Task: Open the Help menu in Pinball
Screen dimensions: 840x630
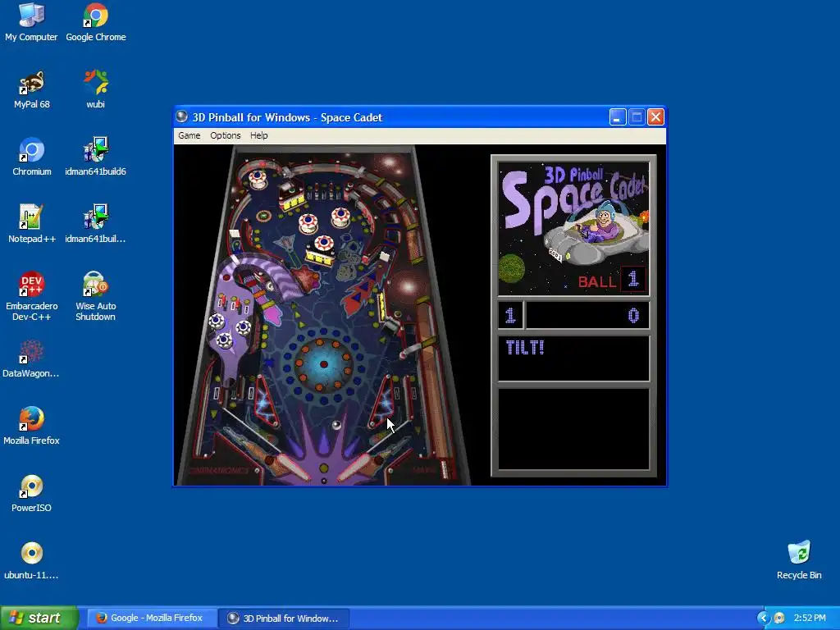Action: coord(258,135)
